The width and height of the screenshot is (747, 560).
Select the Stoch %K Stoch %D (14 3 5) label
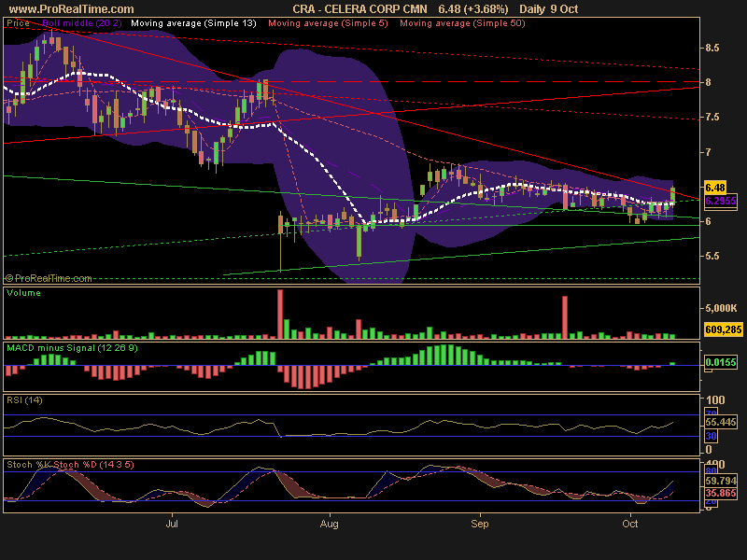coord(70,464)
